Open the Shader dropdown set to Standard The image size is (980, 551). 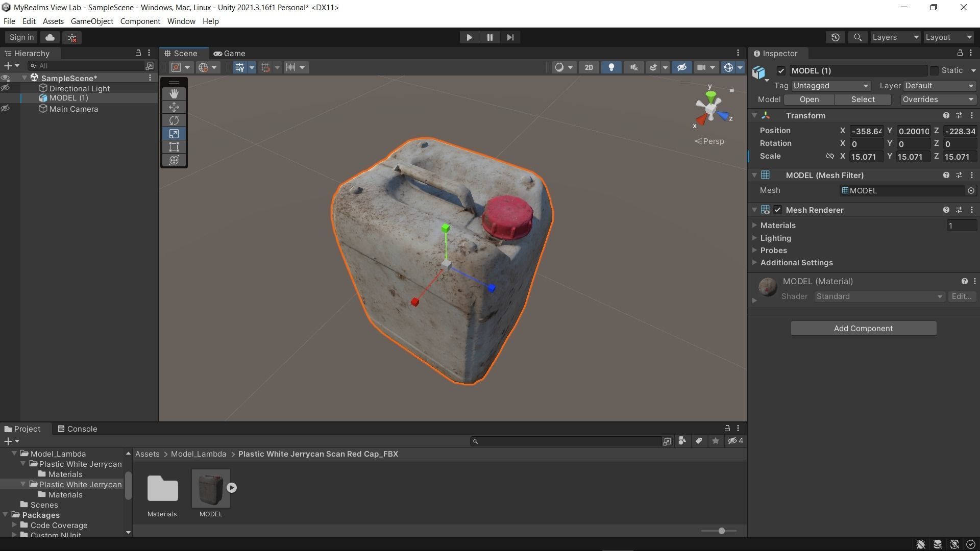click(878, 296)
